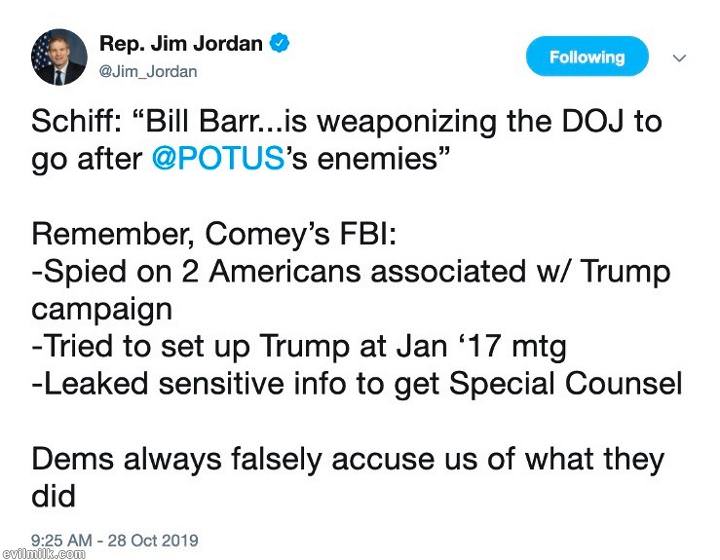Open Jim Jordan's profile avatar photo
The image size is (720, 560).
point(59,57)
